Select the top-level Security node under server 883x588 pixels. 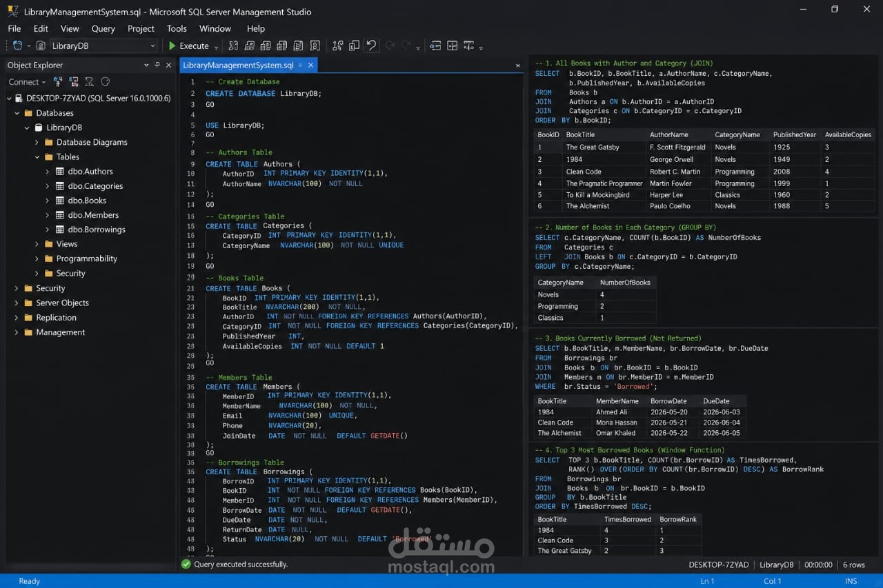click(50, 288)
